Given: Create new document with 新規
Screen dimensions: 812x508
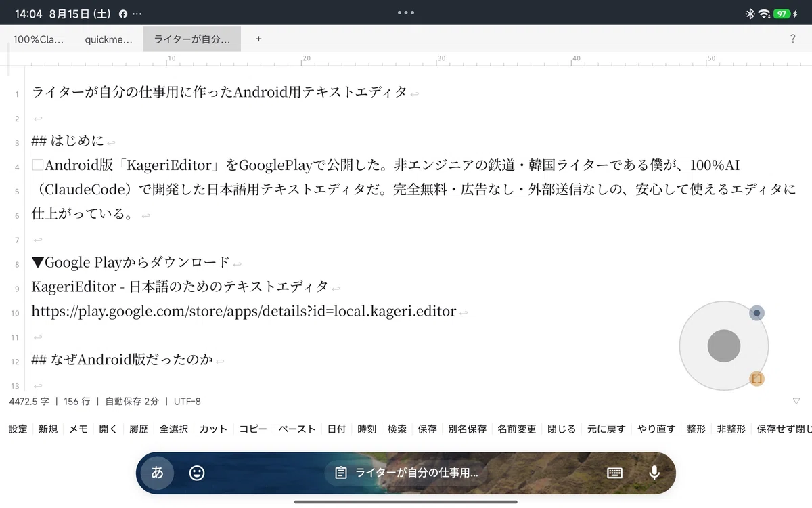Looking at the screenshot, I should coord(48,429).
